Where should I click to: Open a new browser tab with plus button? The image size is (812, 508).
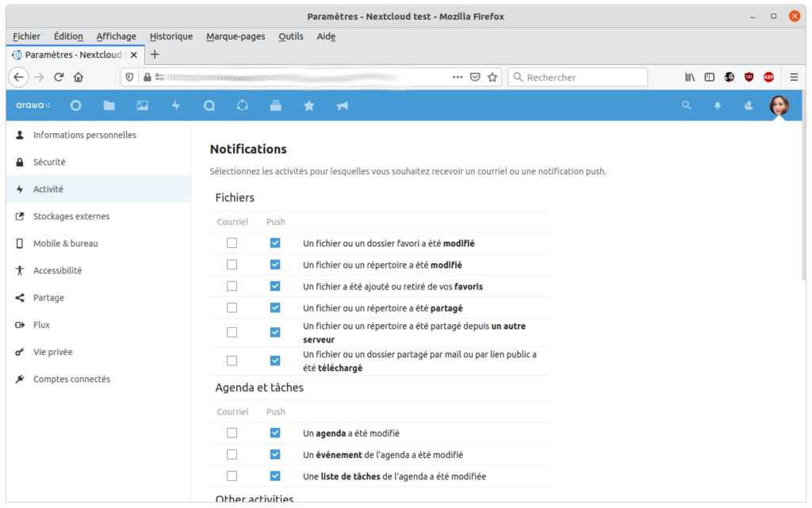[155, 55]
